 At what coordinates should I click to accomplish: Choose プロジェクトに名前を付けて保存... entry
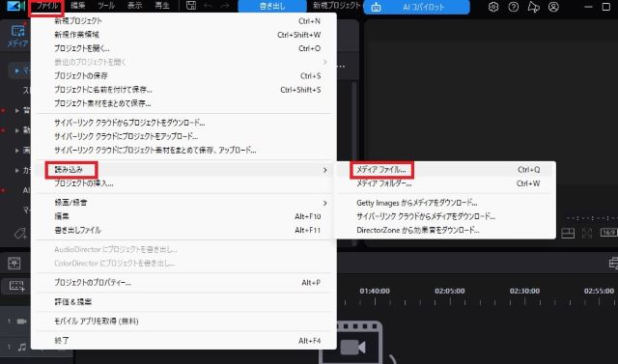tap(183, 90)
